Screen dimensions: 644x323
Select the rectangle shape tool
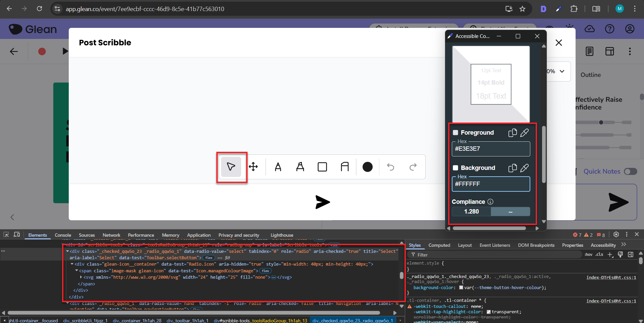point(322,167)
